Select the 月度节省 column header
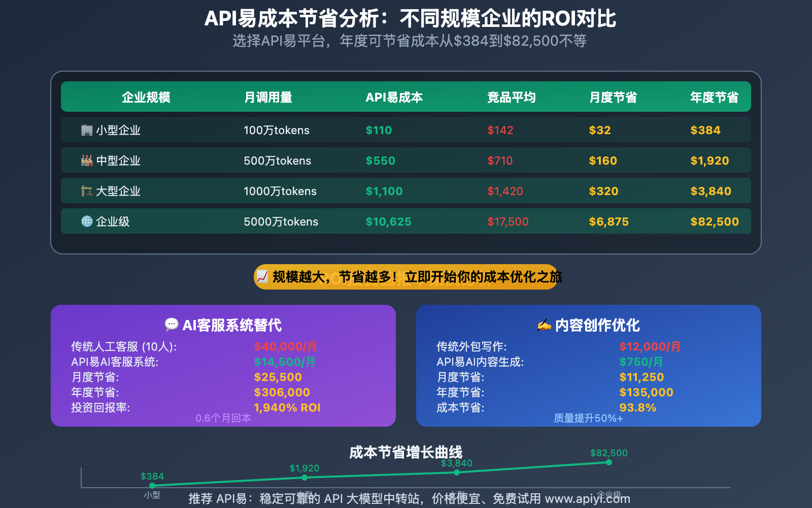Image resolution: width=812 pixels, height=508 pixels. click(x=613, y=97)
